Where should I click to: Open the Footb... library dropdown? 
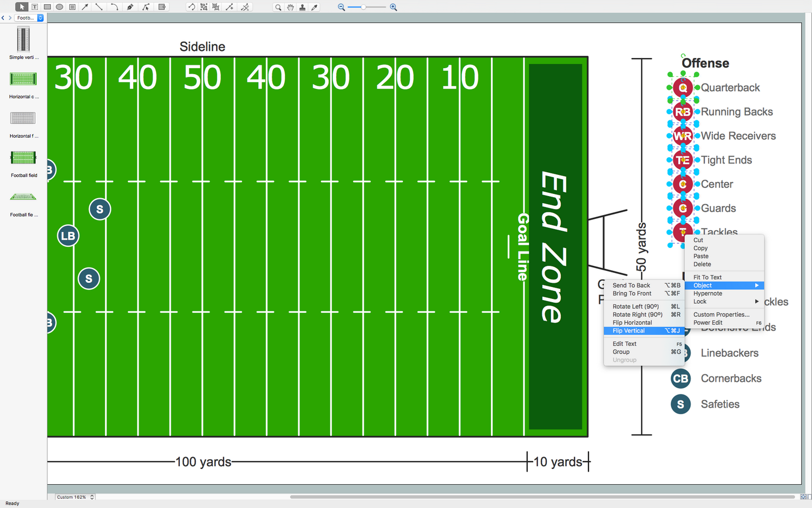point(29,18)
